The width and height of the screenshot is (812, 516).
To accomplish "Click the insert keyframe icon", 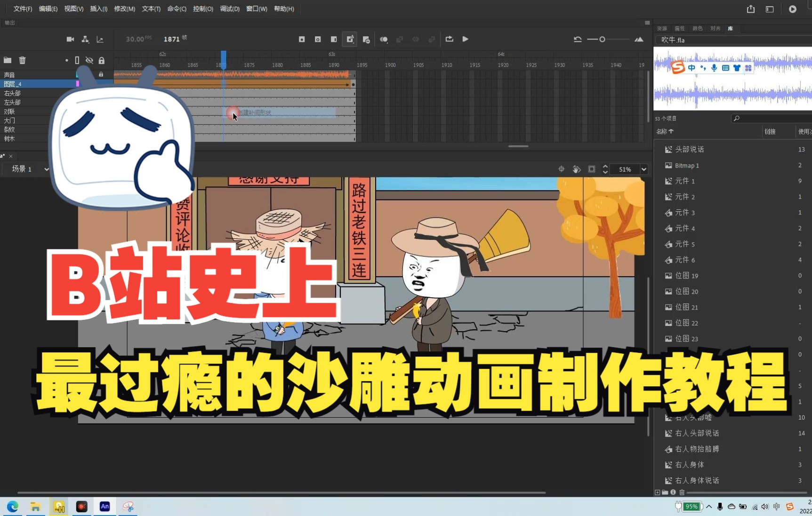I will [302, 39].
